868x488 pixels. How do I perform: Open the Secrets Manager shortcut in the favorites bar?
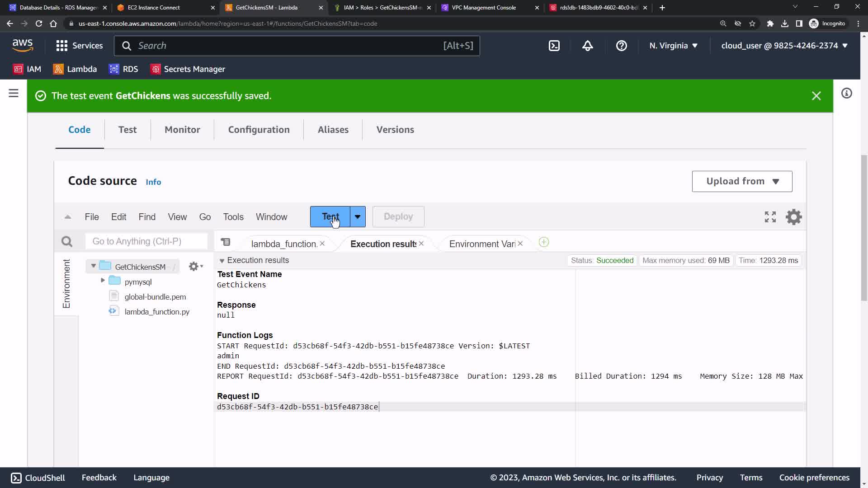(x=188, y=69)
